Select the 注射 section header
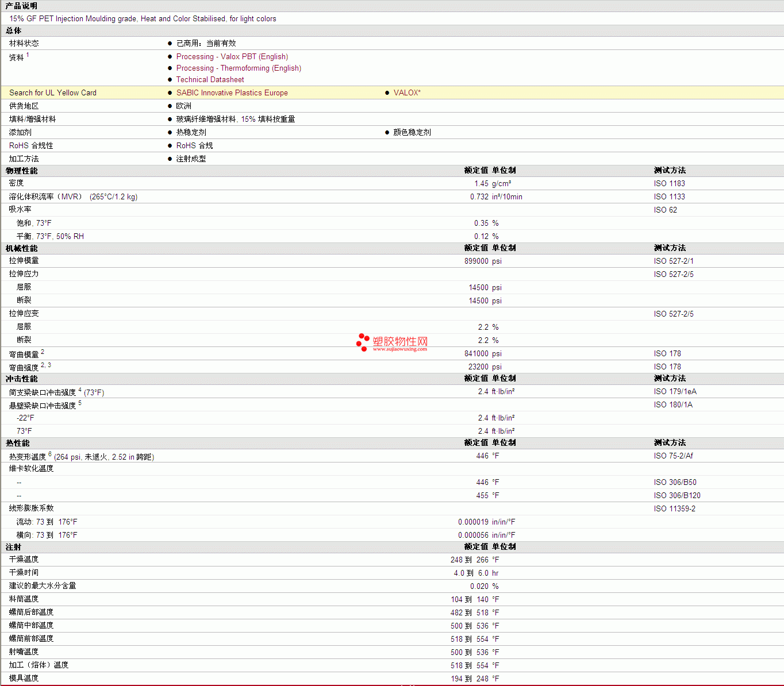The image size is (784, 686). click(14, 547)
